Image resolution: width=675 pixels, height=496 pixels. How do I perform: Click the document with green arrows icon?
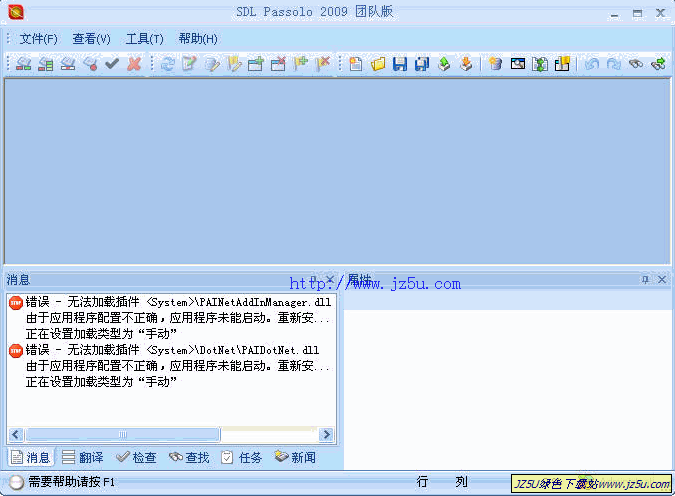coord(540,64)
